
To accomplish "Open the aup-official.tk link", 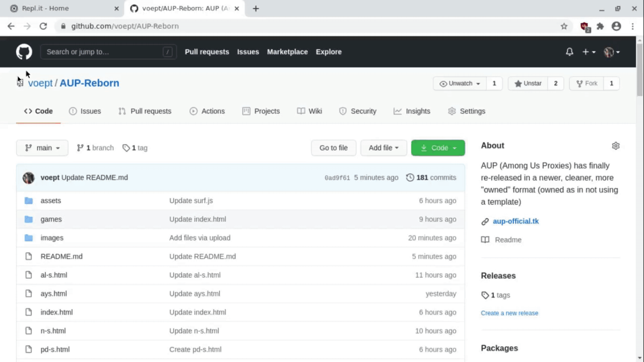I will pos(516,221).
